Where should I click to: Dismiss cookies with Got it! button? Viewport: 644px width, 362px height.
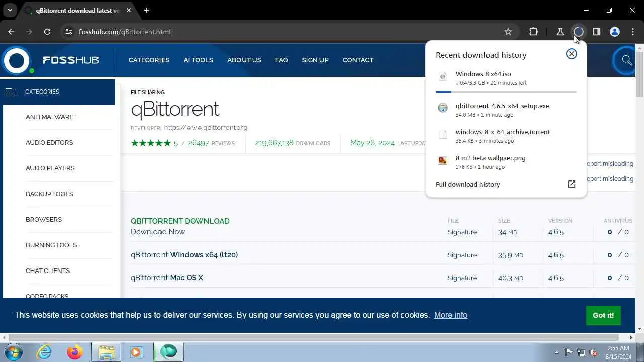pos(603,315)
